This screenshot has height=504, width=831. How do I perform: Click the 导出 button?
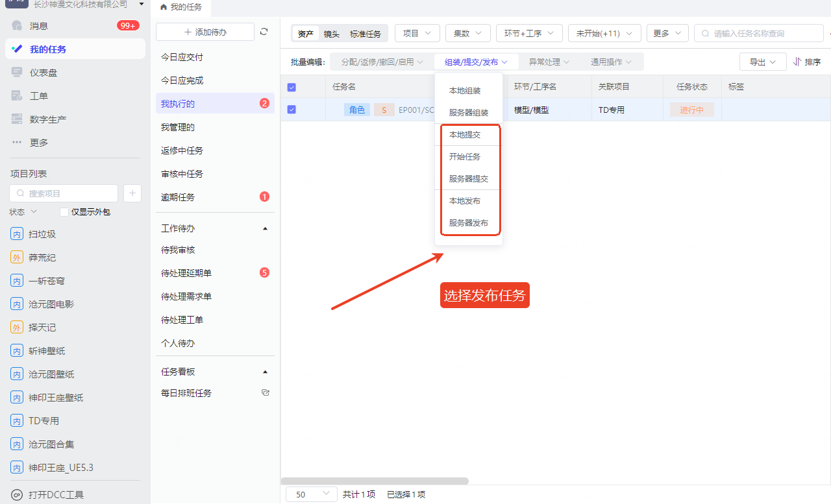click(763, 62)
